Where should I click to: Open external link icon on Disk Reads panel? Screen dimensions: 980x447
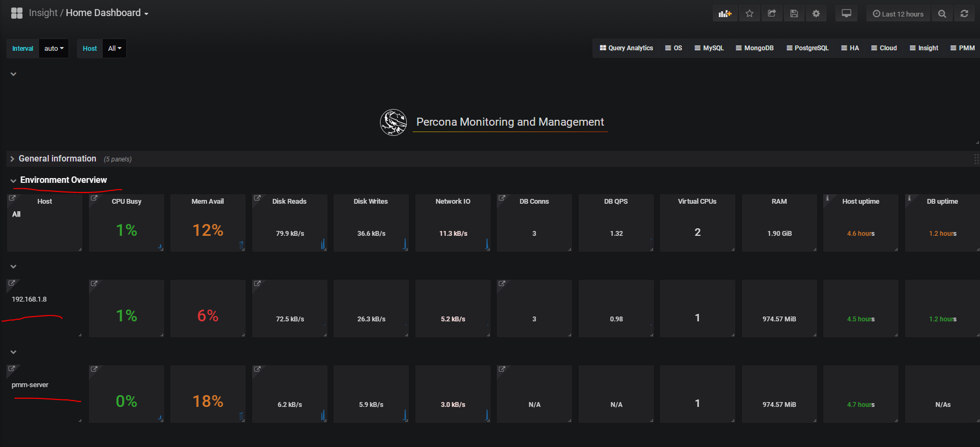(x=257, y=198)
